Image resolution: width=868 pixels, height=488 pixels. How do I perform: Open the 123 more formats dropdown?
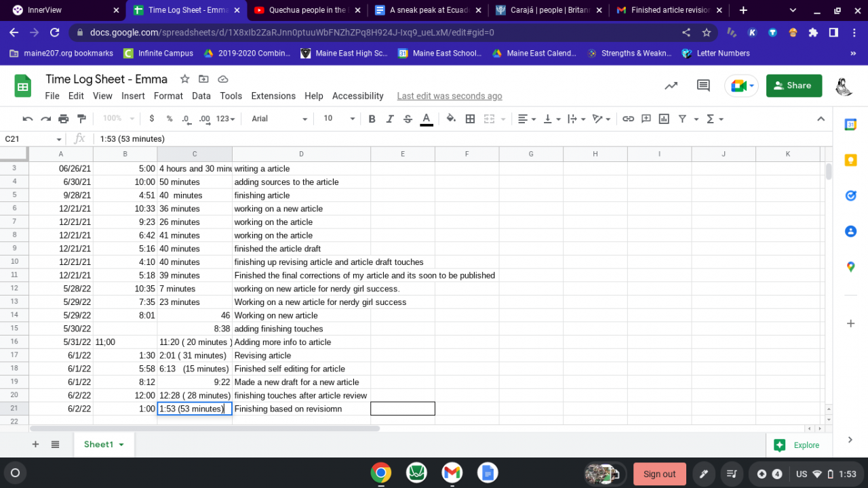[225, 119]
